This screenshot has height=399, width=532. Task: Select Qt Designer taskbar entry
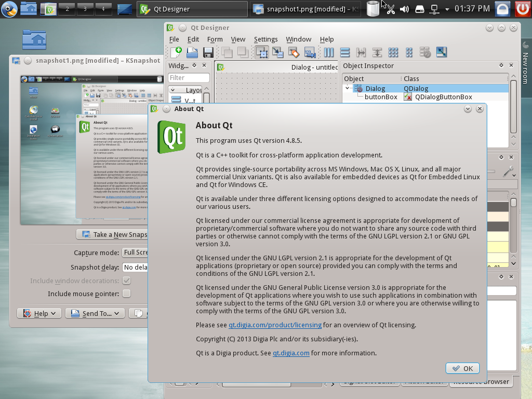pos(192,9)
